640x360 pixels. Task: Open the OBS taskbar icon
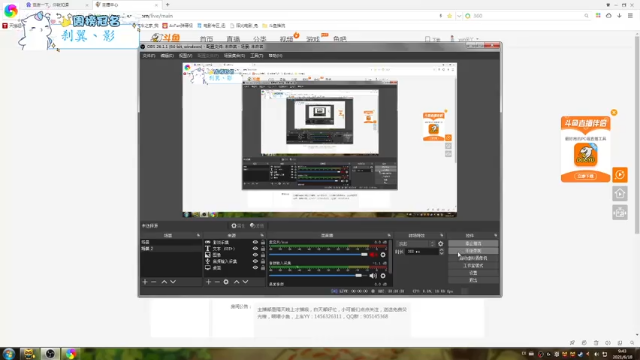pos(50,353)
